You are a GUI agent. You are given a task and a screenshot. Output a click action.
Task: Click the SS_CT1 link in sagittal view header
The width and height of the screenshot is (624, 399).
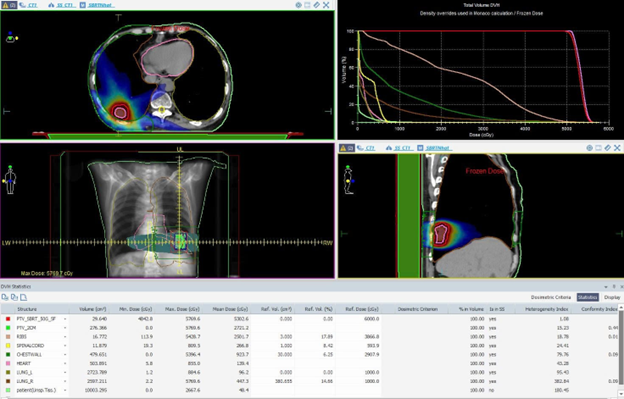[x=403, y=148]
